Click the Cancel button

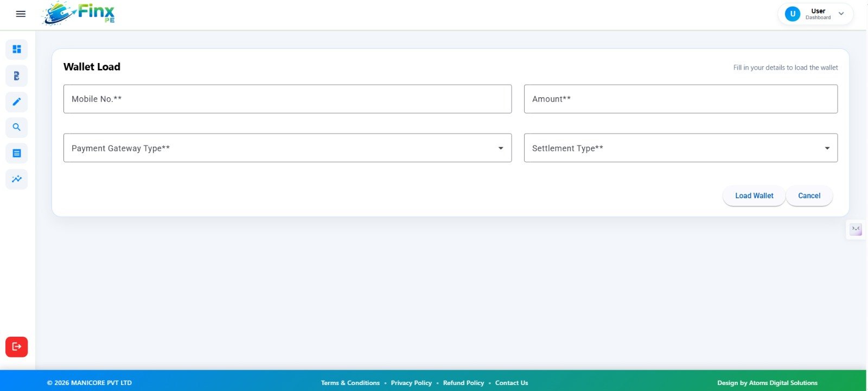tap(809, 195)
